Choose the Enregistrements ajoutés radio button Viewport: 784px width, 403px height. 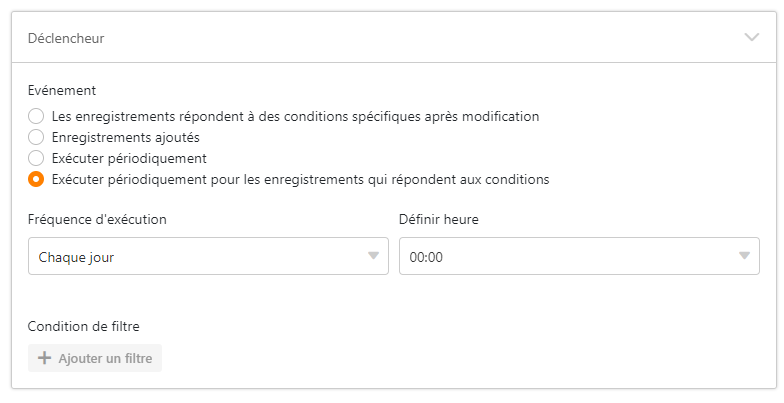(x=36, y=137)
